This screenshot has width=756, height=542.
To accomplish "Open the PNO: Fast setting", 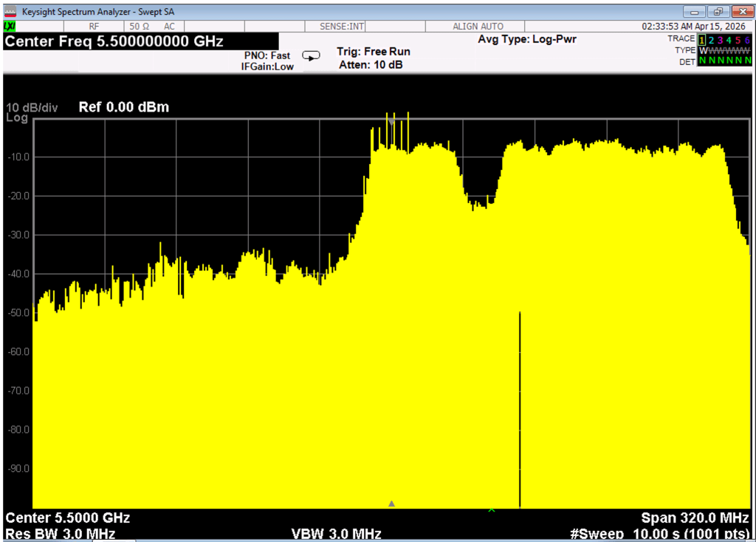I will point(267,55).
